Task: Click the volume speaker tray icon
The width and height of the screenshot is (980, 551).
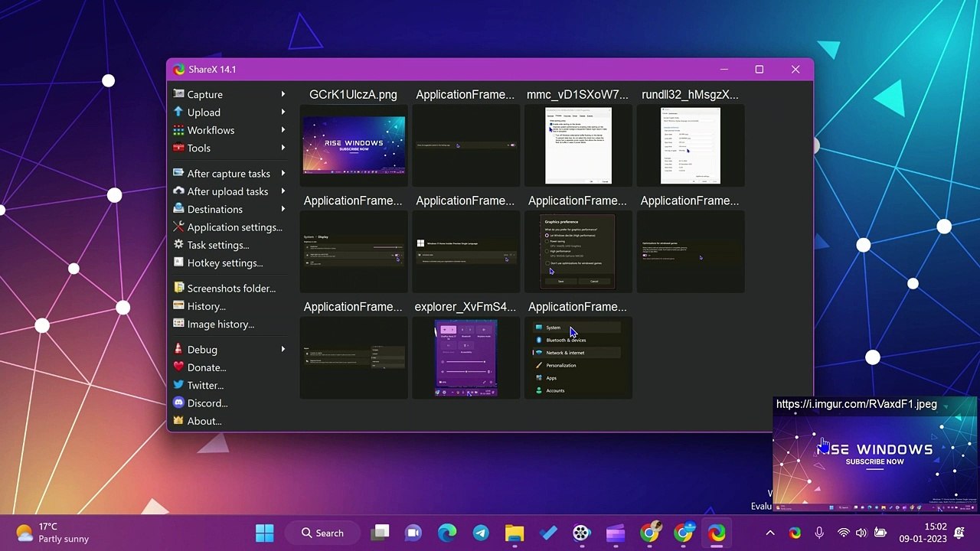Action: [861, 533]
